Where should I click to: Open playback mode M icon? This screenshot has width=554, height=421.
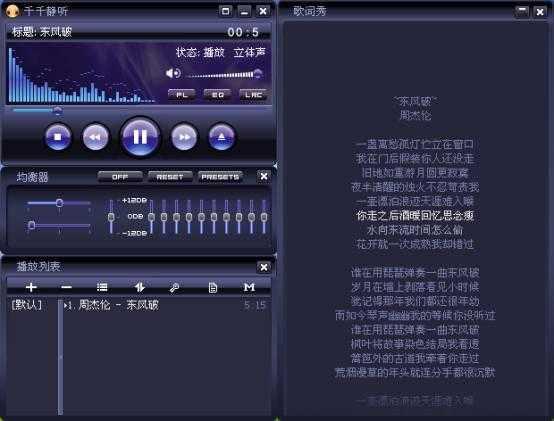point(249,287)
